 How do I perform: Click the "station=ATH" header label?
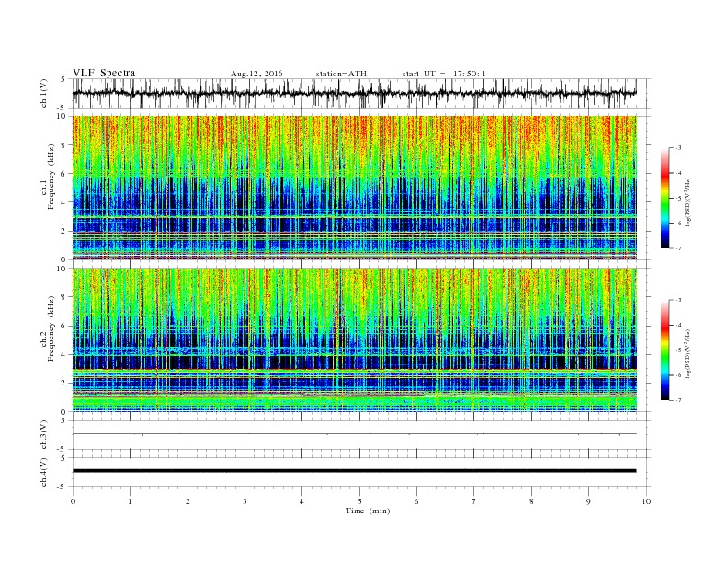pyautogui.click(x=341, y=74)
